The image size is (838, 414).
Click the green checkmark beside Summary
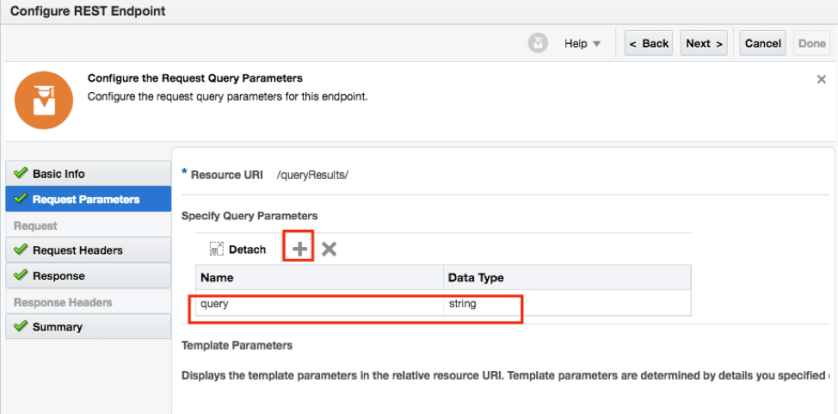tap(19, 327)
